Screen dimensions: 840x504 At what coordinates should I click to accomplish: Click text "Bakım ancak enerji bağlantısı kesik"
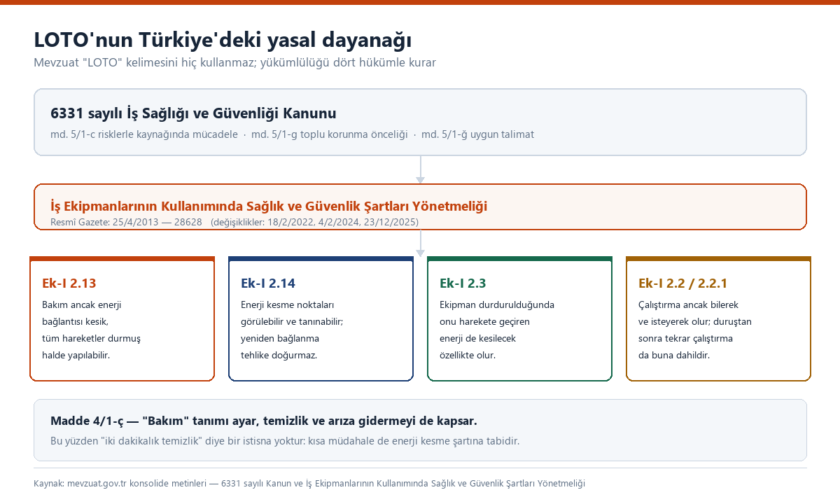point(83,314)
